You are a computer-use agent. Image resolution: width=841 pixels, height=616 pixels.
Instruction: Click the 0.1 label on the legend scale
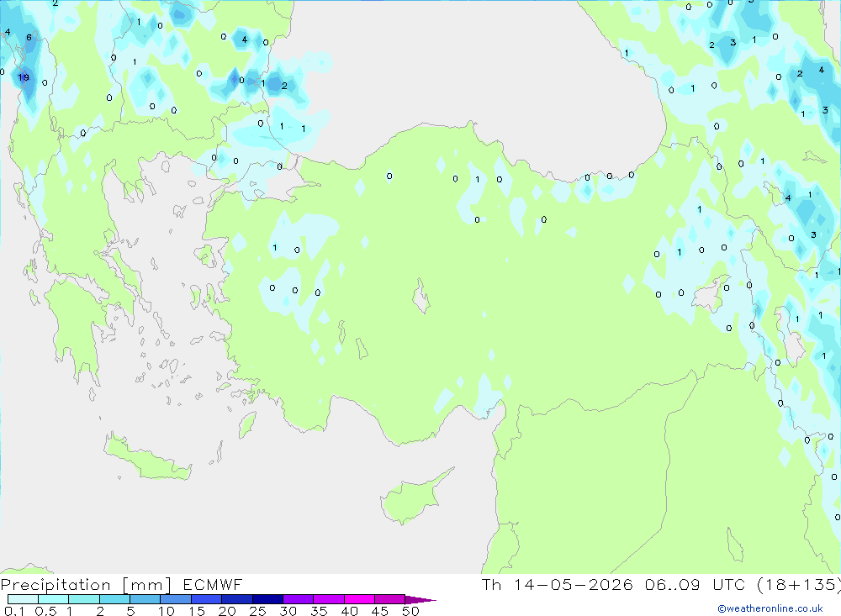[14, 611]
